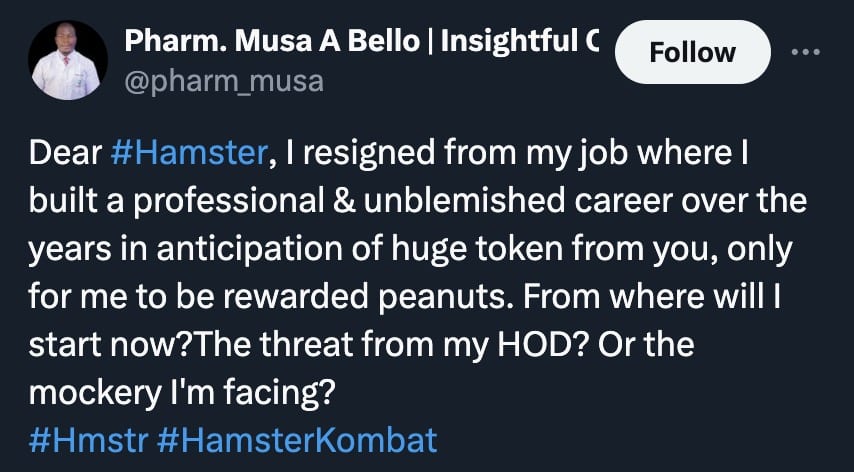Image resolution: width=854 pixels, height=472 pixels.
Task: Click the @pharm_musa handle
Action: tap(223, 81)
